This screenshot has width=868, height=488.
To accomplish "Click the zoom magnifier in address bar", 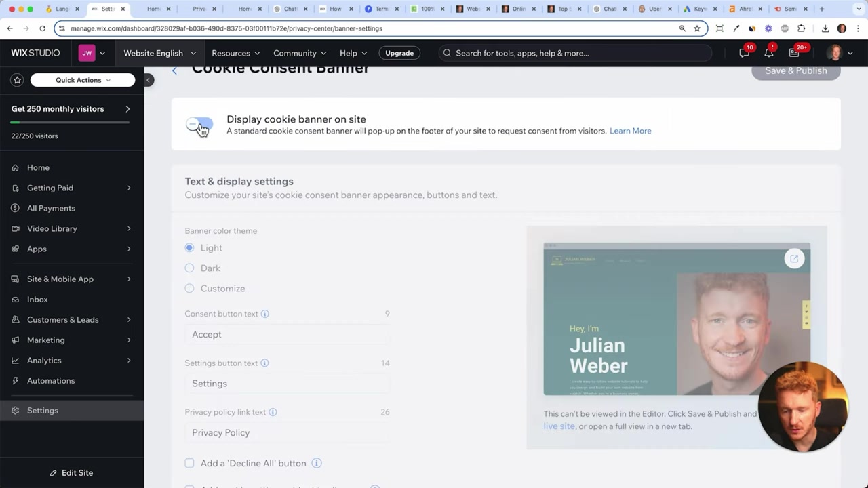I will (x=682, y=28).
